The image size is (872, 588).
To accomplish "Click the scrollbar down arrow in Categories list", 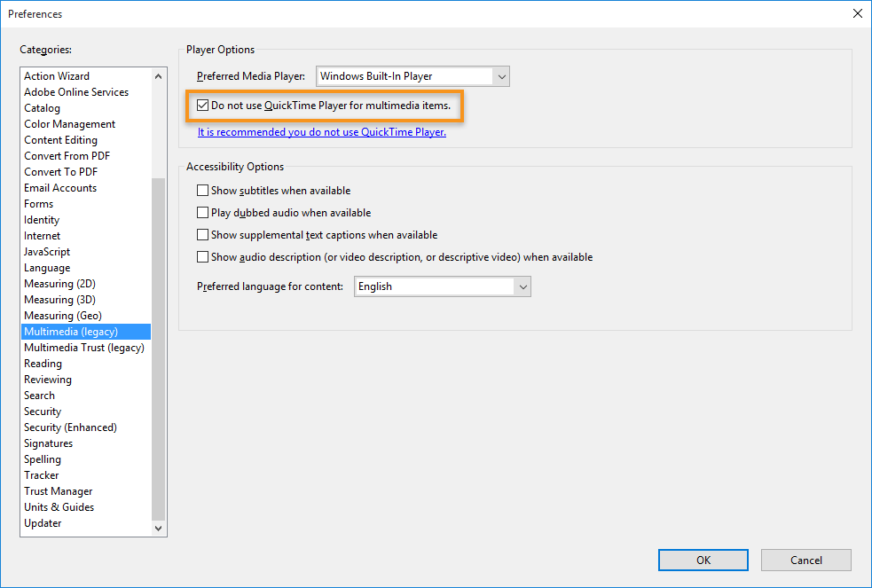I will pyautogui.click(x=158, y=527).
